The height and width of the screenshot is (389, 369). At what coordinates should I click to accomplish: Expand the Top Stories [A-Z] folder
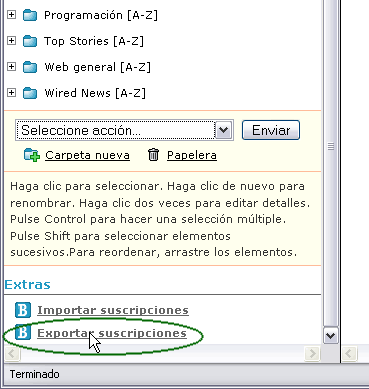(x=12, y=41)
